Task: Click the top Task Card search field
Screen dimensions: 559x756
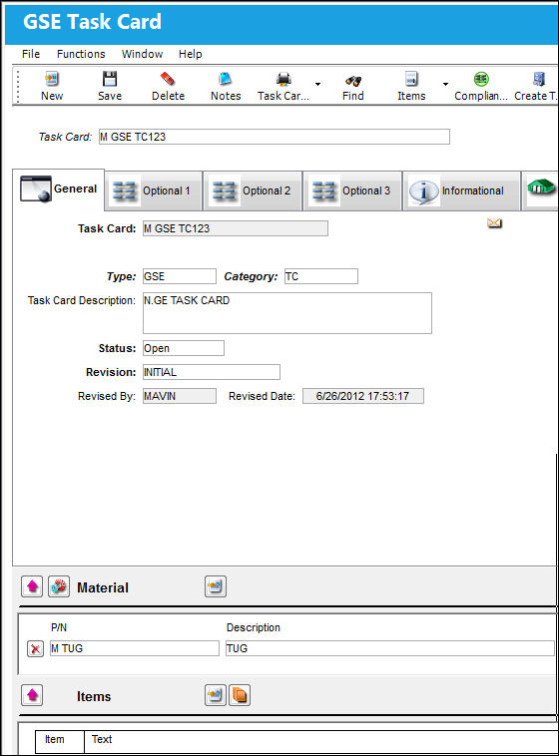Action: (275, 137)
